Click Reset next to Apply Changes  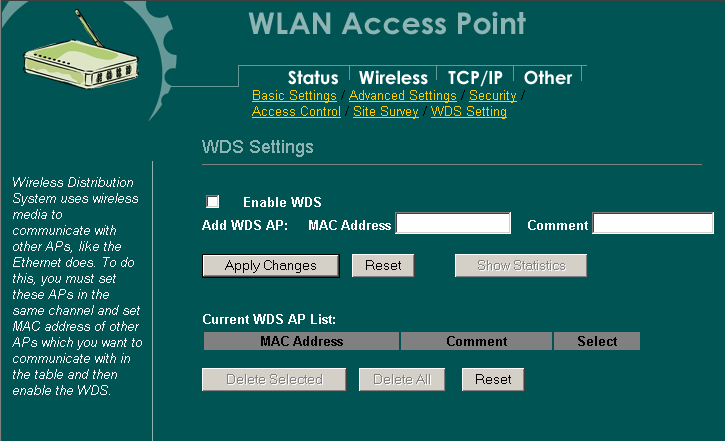click(382, 266)
